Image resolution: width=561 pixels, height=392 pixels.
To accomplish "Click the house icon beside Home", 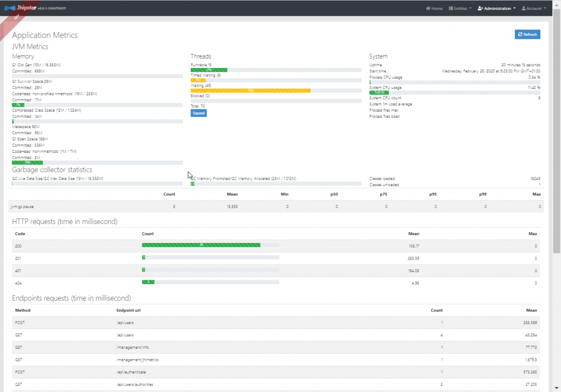I will click(428, 9).
